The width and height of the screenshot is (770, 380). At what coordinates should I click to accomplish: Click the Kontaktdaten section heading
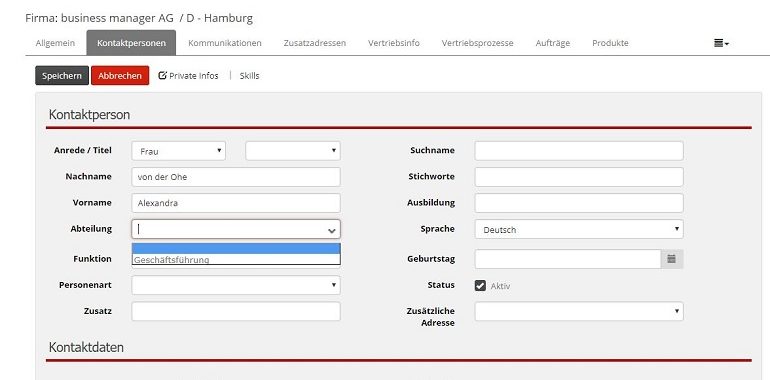click(86, 347)
